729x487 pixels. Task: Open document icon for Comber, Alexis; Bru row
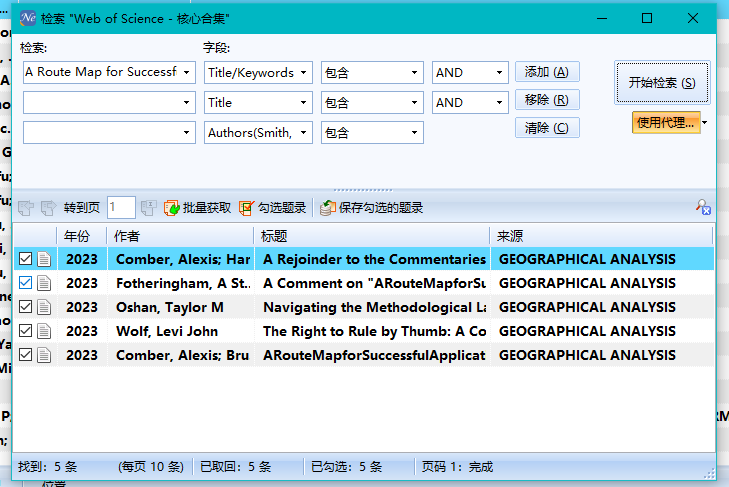tap(44, 355)
